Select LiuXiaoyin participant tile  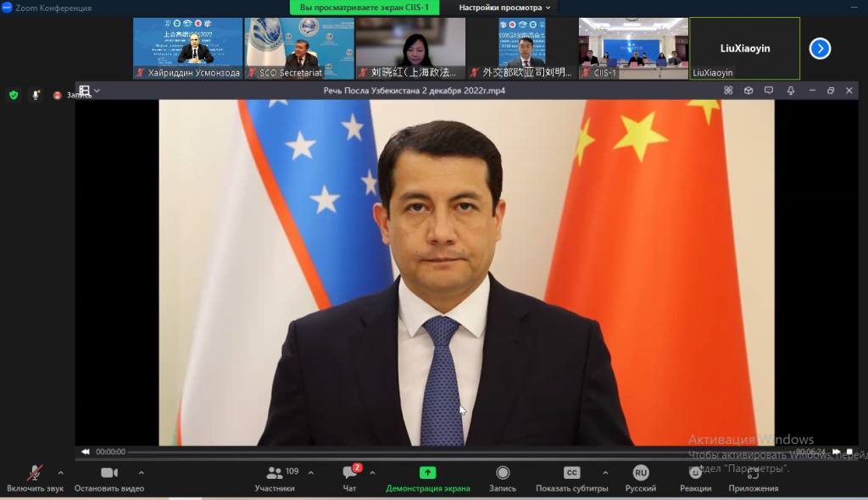point(745,48)
